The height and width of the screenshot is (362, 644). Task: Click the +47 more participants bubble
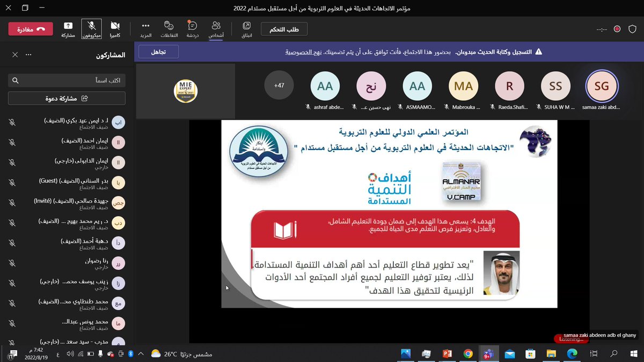279,85
